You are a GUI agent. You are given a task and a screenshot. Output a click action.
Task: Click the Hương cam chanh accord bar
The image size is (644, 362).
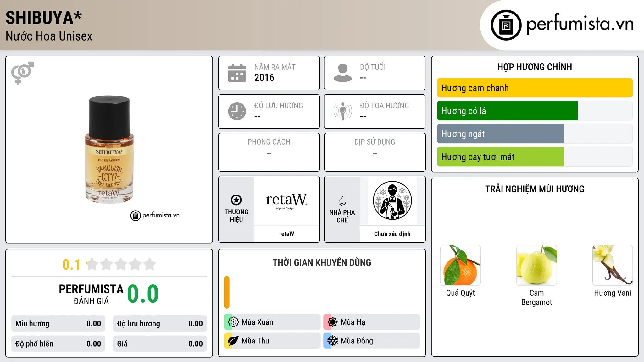[535, 88]
